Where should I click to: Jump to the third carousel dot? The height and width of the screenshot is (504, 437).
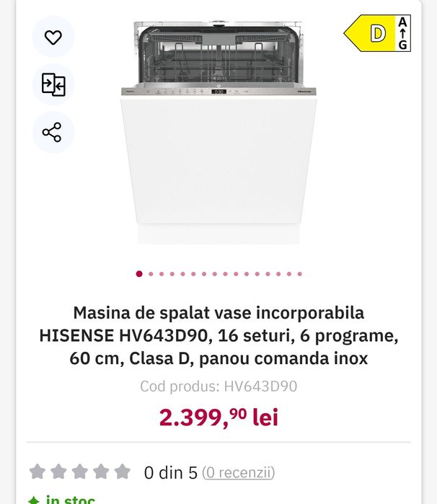tap(162, 274)
